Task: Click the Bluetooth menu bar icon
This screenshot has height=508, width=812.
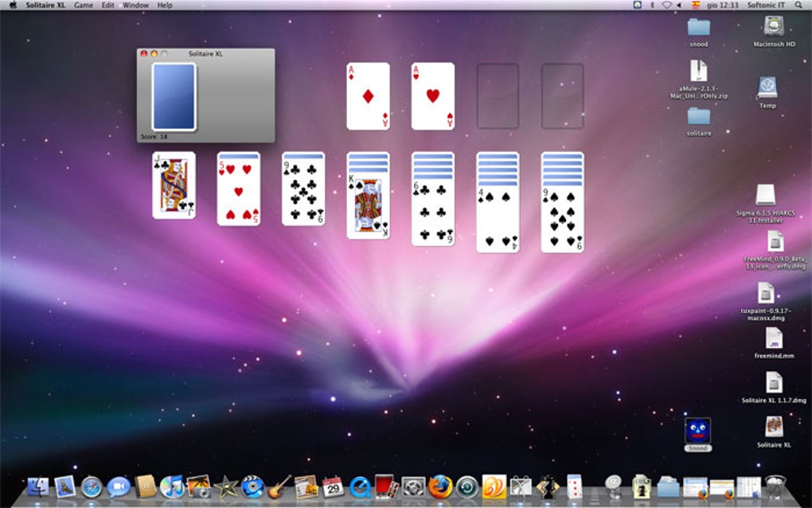Action: (652, 6)
